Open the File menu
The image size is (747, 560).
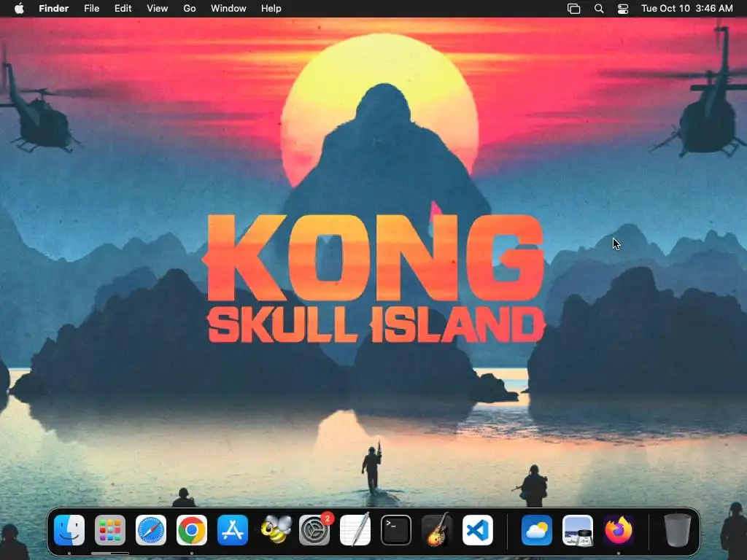[91, 9]
